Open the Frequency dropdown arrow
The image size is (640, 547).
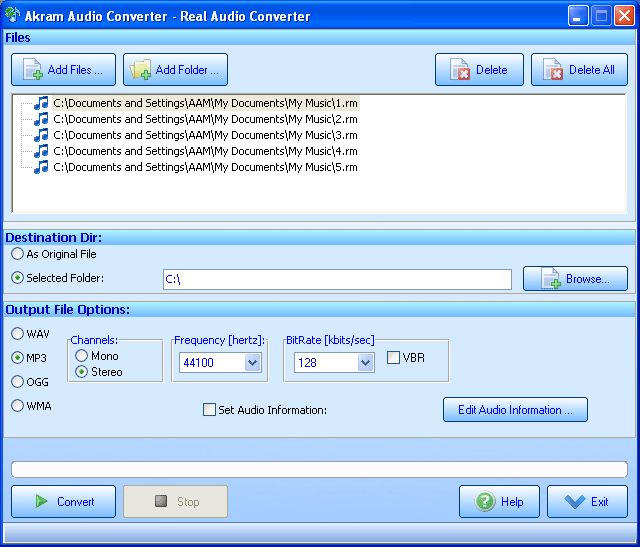coord(253,362)
